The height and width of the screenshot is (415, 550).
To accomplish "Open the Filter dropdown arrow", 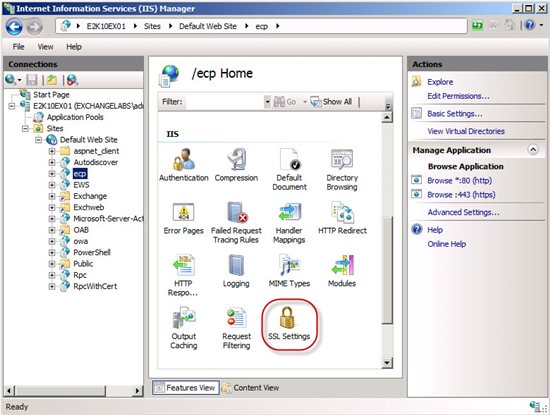I will [267, 102].
